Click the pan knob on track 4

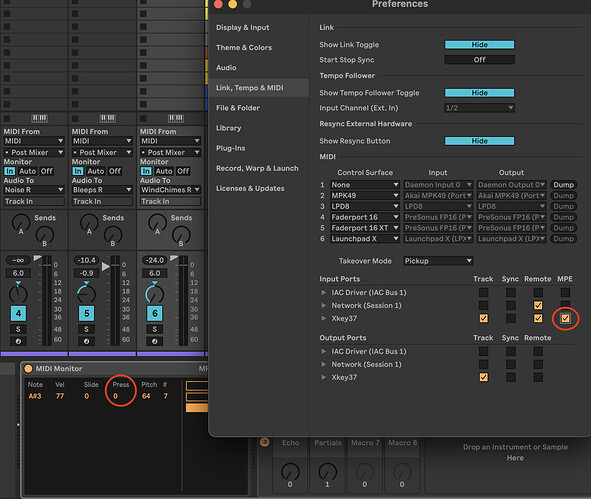(18, 294)
